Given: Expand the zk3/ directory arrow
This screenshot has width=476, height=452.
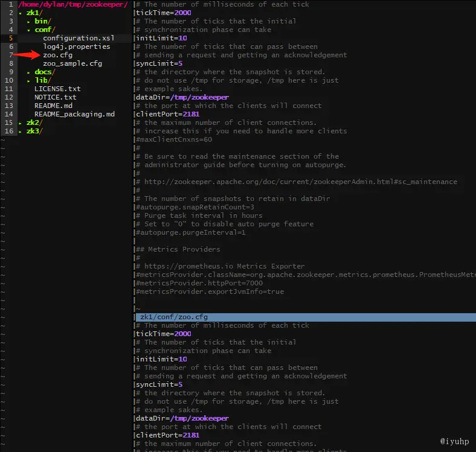Looking at the screenshot, I should click(x=20, y=132).
